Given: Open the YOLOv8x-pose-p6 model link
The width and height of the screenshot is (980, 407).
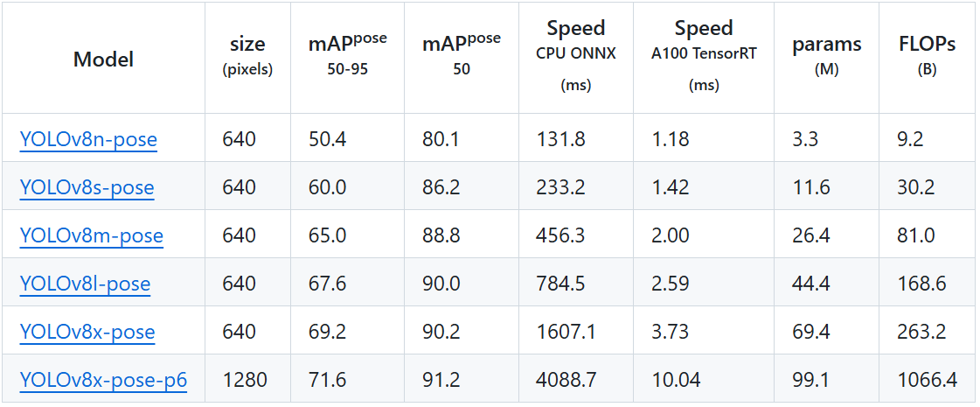Looking at the screenshot, I should [x=103, y=380].
